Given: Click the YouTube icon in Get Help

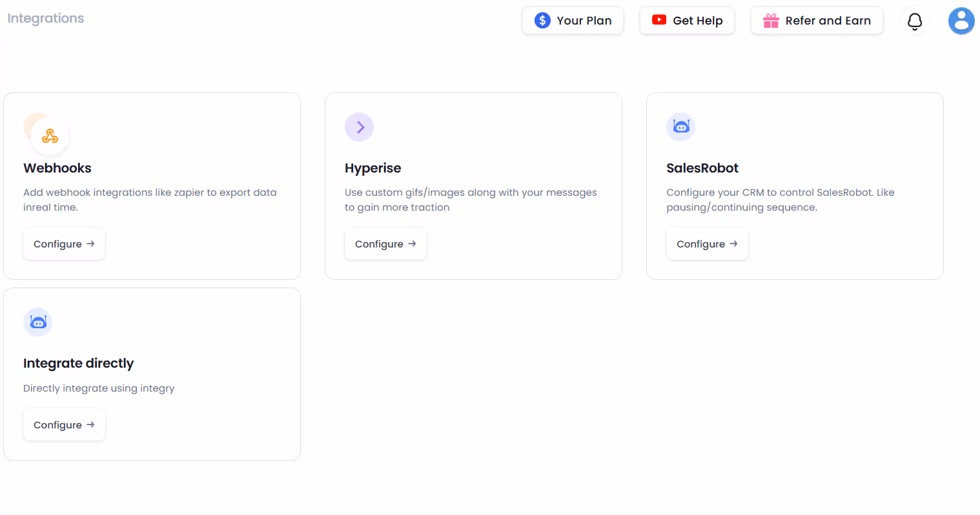Looking at the screenshot, I should point(658,20).
